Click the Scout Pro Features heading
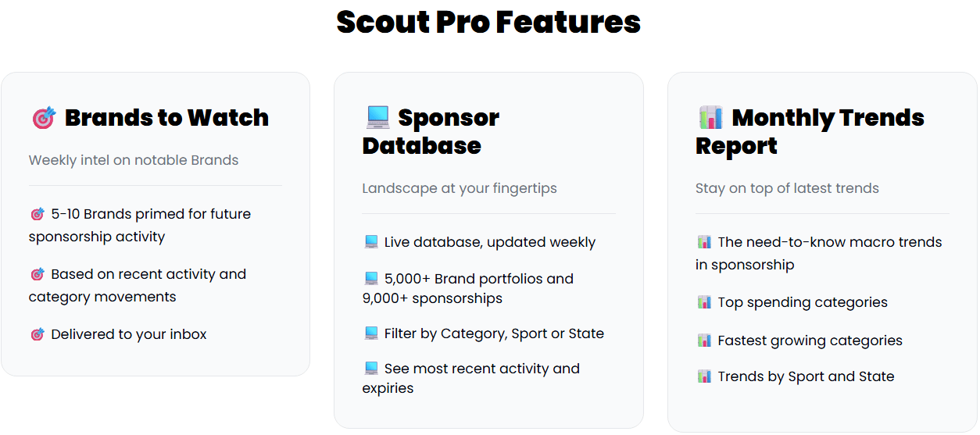 pyautogui.click(x=488, y=22)
